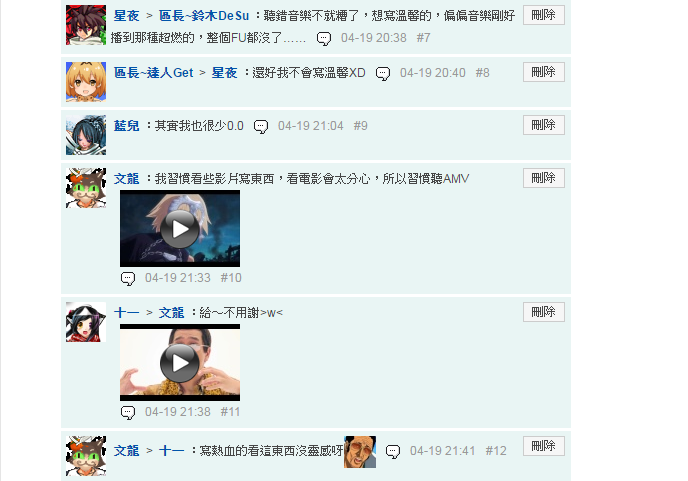This screenshot has height=481, width=688.
Task: Delete comment #12 using its 刪除 button
Action: (x=544, y=446)
